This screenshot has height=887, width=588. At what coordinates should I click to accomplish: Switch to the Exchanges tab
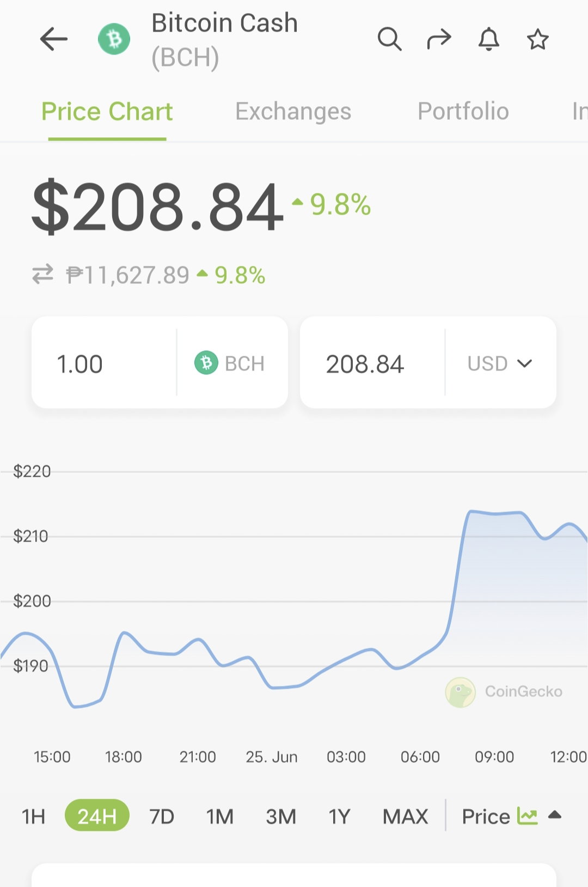(293, 111)
